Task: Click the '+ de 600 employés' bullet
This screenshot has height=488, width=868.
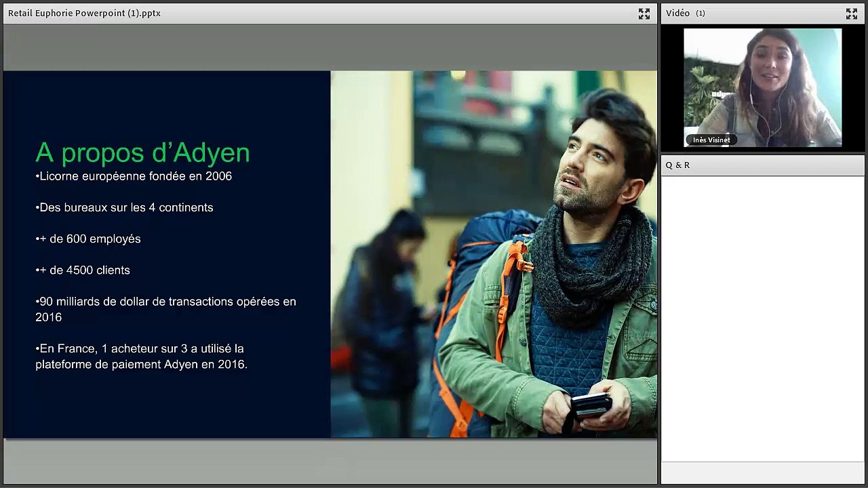Action: (x=88, y=239)
